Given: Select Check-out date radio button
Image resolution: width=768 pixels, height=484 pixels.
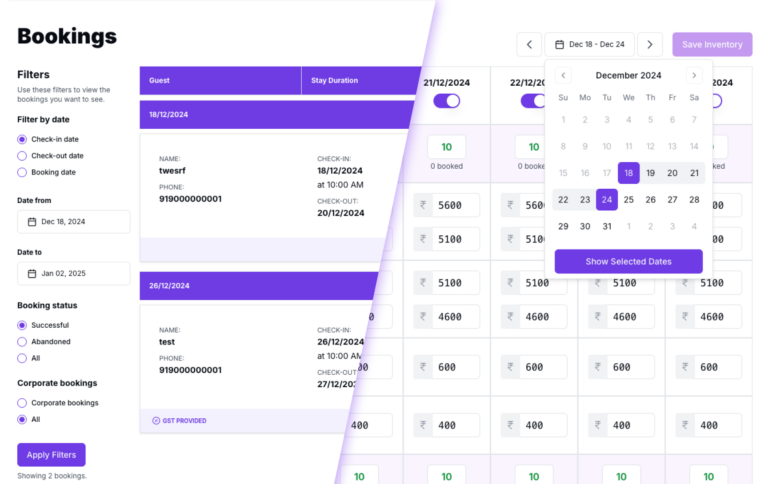Looking at the screenshot, I should coord(22,156).
